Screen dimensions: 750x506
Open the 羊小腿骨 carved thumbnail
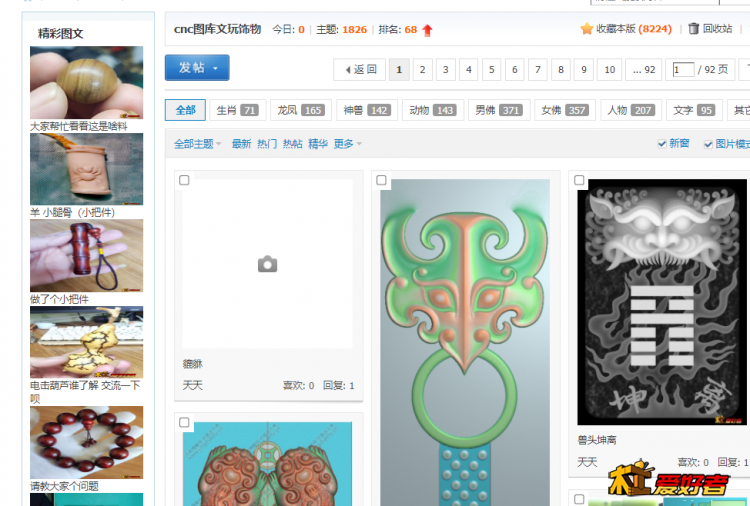(87, 169)
